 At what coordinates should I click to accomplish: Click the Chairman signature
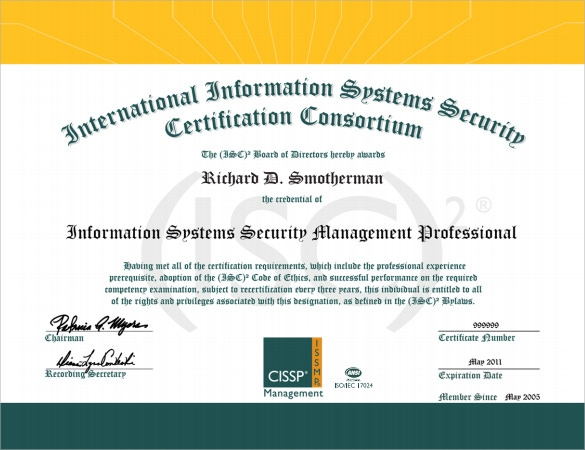point(98,324)
